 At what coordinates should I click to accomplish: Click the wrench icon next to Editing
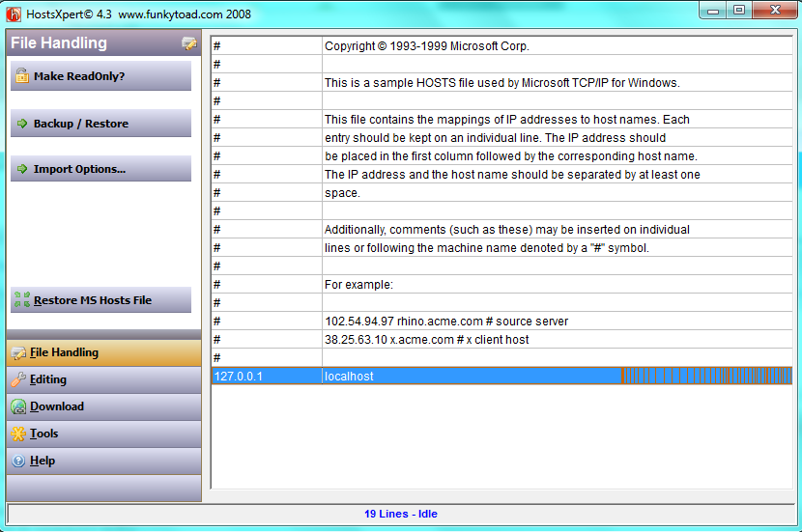(18, 379)
